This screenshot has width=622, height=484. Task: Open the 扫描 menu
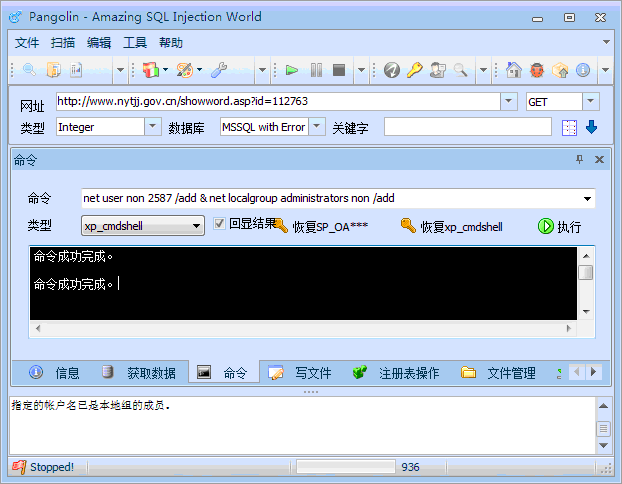[x=63, y=42]
